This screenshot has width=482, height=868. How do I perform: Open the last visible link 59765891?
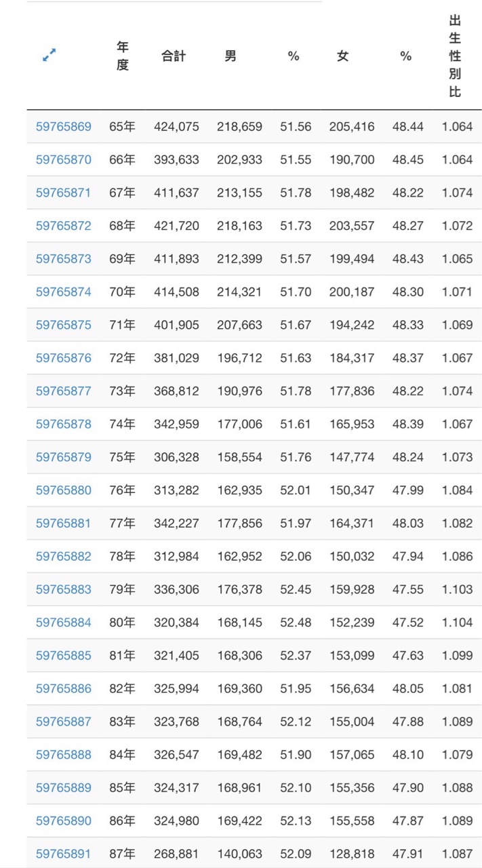(63, 854)
